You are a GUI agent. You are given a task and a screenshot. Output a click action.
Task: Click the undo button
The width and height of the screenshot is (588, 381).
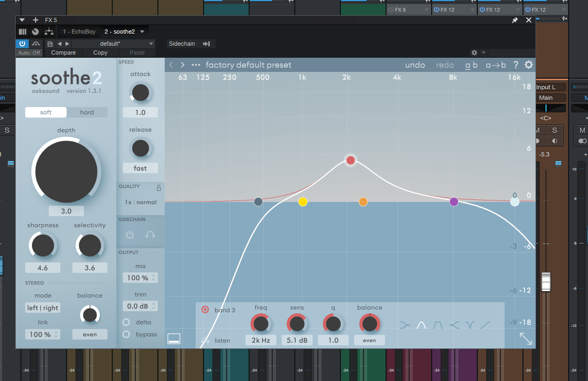click(415, 65)
